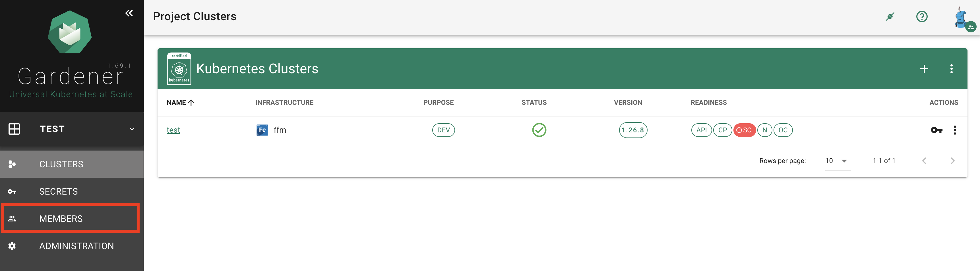The image size is (980, 271).
Task: Open the Kubernetes Clusters overflow menu
Action: click(952, 69)
